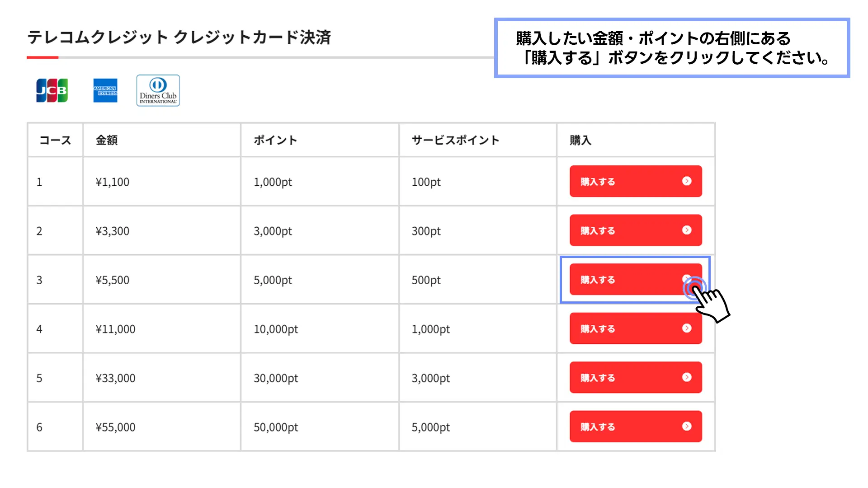The image size is (868, 488).
Task: Purchase the 10,000pt course
Action: pyautogui.click(x=636, y=328)
